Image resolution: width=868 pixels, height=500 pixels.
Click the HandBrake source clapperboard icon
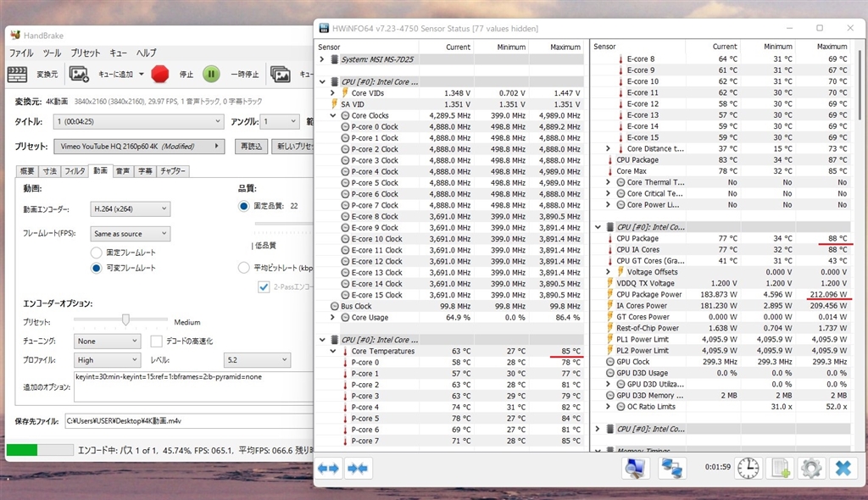[17, 74]
